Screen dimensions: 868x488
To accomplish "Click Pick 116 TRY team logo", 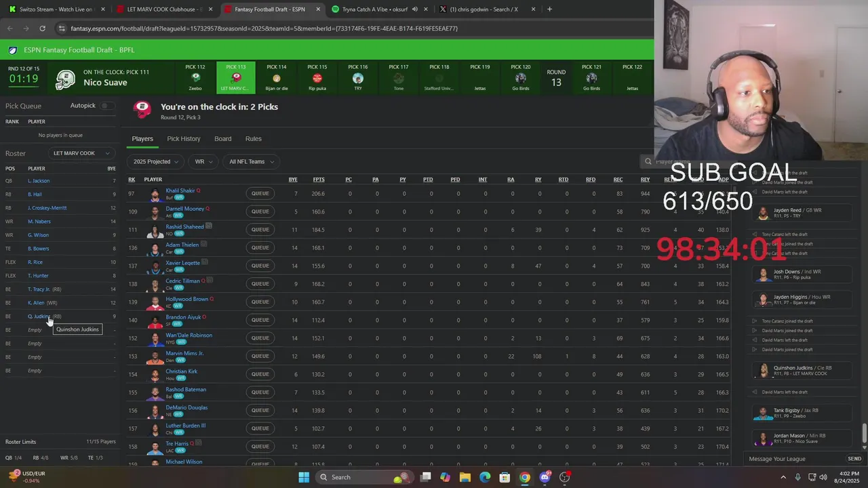I will point(358,78).
